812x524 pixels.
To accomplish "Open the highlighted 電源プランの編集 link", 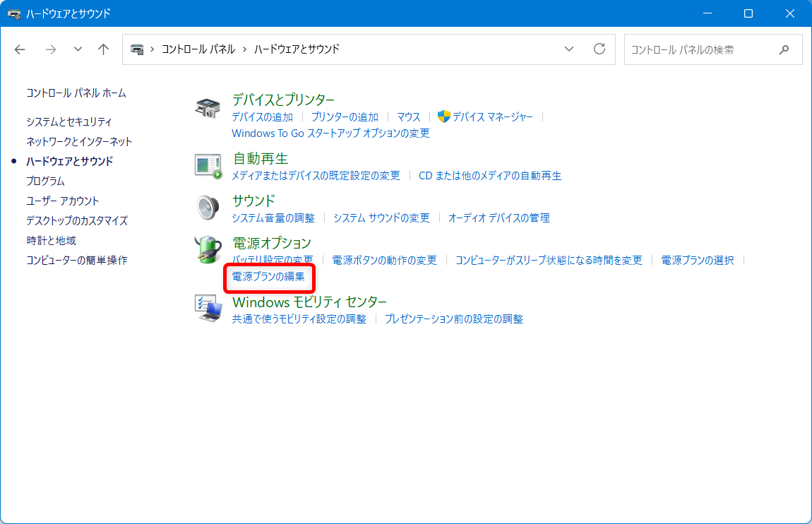I will pyautogui.click(x=269, y=278).
